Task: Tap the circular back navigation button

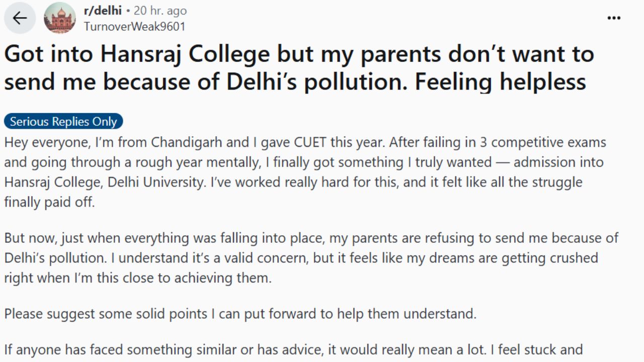Action: click(19, 18)
